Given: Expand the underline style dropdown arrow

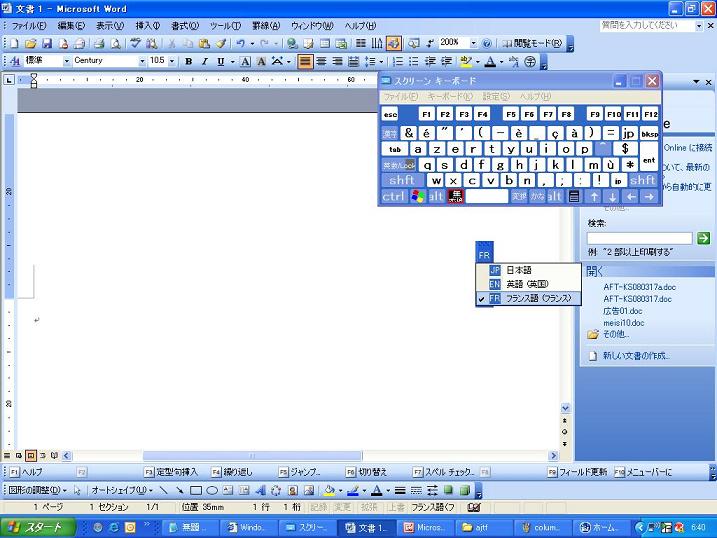Looking at the screenshot, I should click(x=232, y=62).
